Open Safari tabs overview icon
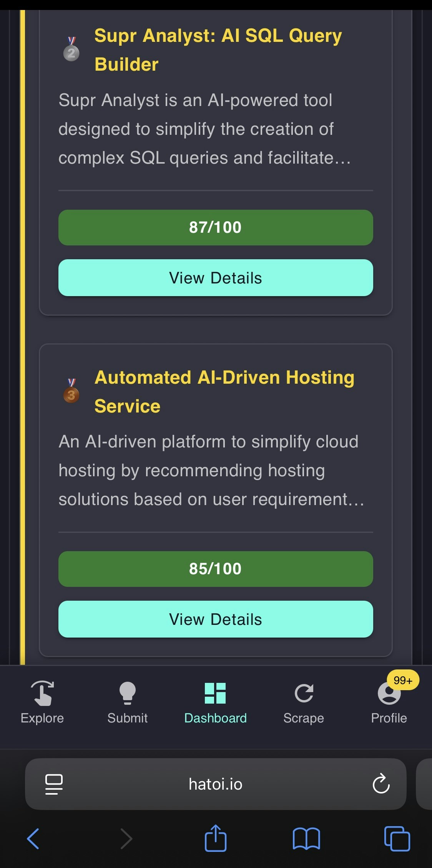The width and height of the screenshot is (432, 868). (397, 838)
